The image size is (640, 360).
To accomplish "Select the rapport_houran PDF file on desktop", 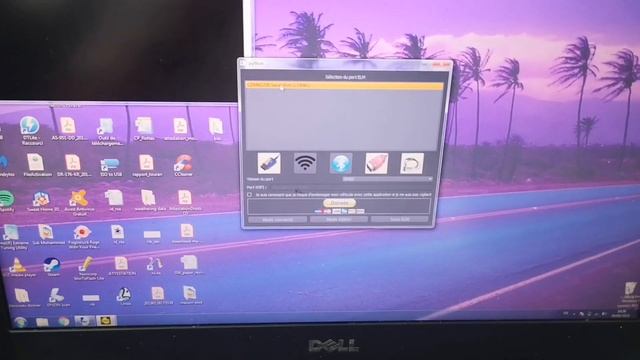I will (147, 165).
